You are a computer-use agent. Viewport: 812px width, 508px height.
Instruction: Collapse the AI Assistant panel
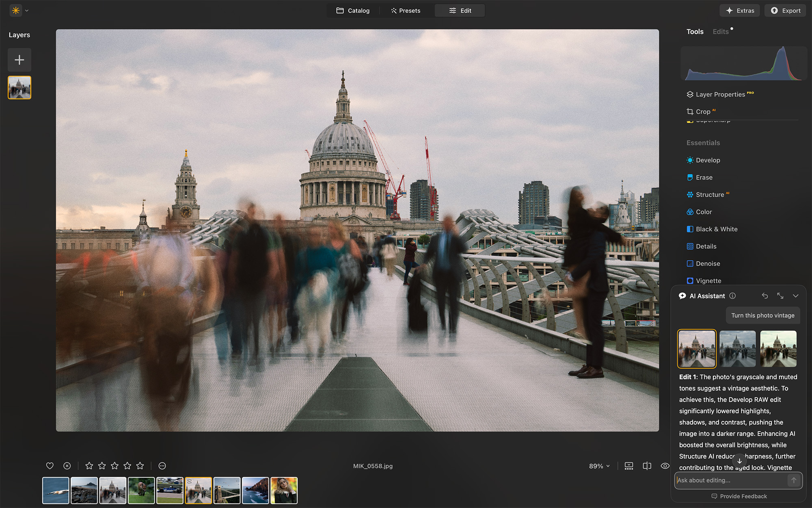pyautogui.click(x=795, y=296)
